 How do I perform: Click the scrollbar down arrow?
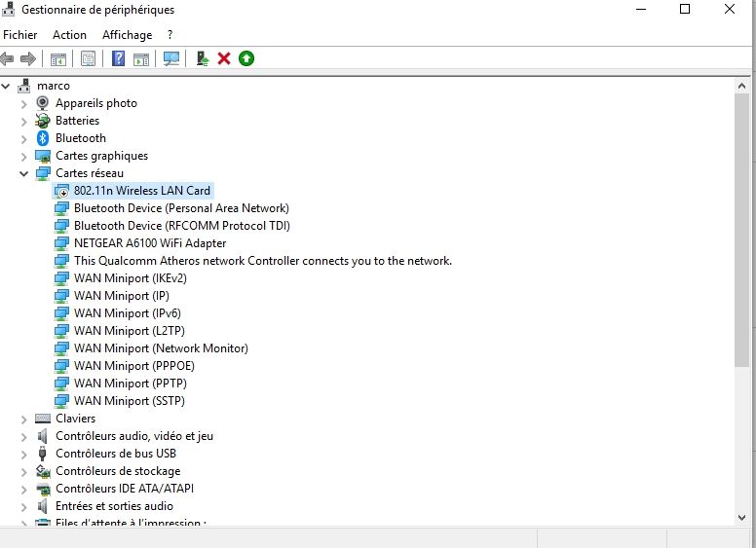click(x=741, y=518)
